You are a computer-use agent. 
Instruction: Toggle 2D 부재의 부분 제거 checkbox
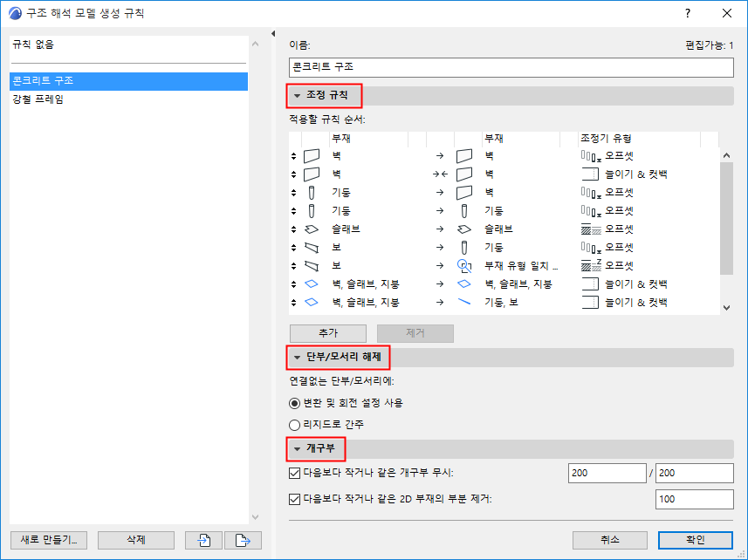[294, 500]
